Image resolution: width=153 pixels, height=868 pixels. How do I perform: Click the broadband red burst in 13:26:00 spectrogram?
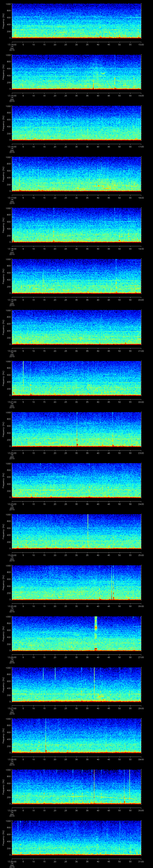pyautogui.click(x=96, y=633)
